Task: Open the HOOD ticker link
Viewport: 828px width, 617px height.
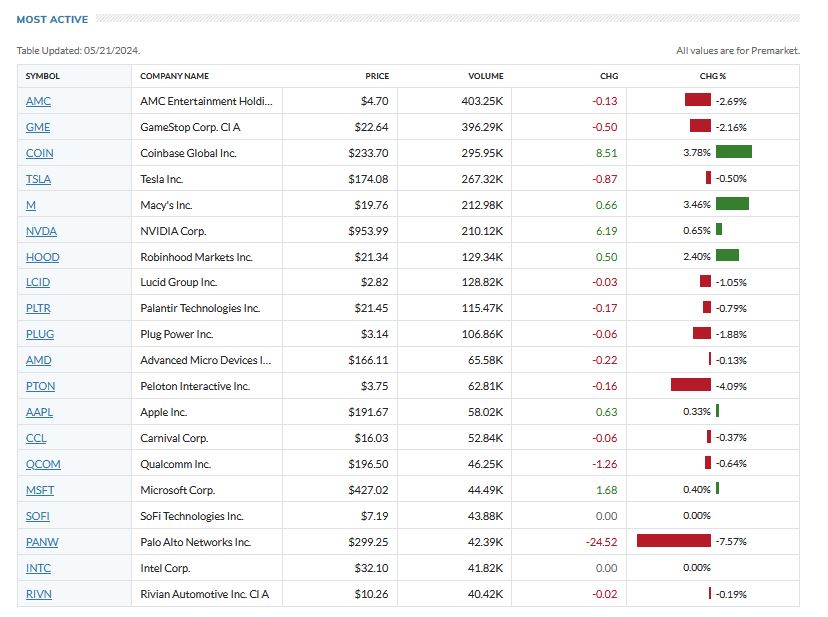Action: click(42, 257)
